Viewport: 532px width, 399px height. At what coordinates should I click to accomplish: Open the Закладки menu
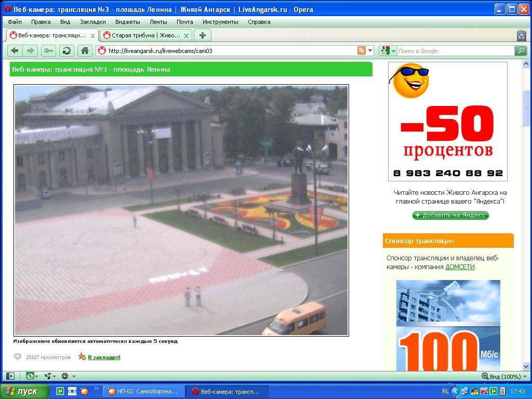point(92,22)
